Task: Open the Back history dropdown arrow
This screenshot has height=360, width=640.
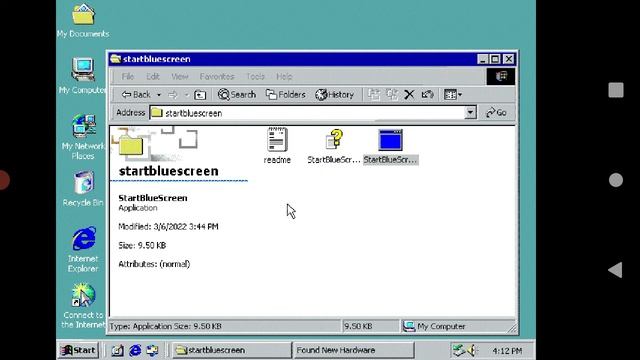Action: [x=159, y=95]
